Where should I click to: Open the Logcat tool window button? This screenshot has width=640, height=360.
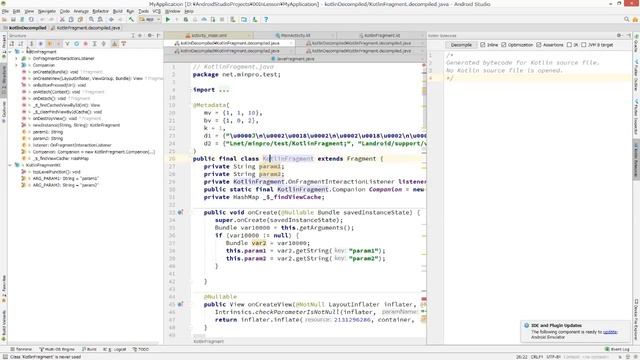[x=115, y=349]
